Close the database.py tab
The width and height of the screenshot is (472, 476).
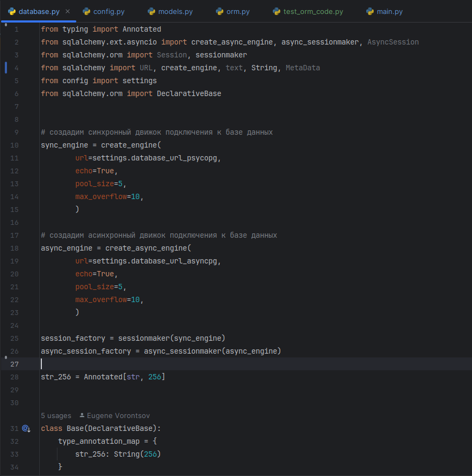pyautogui.click(x=68, y=11)
